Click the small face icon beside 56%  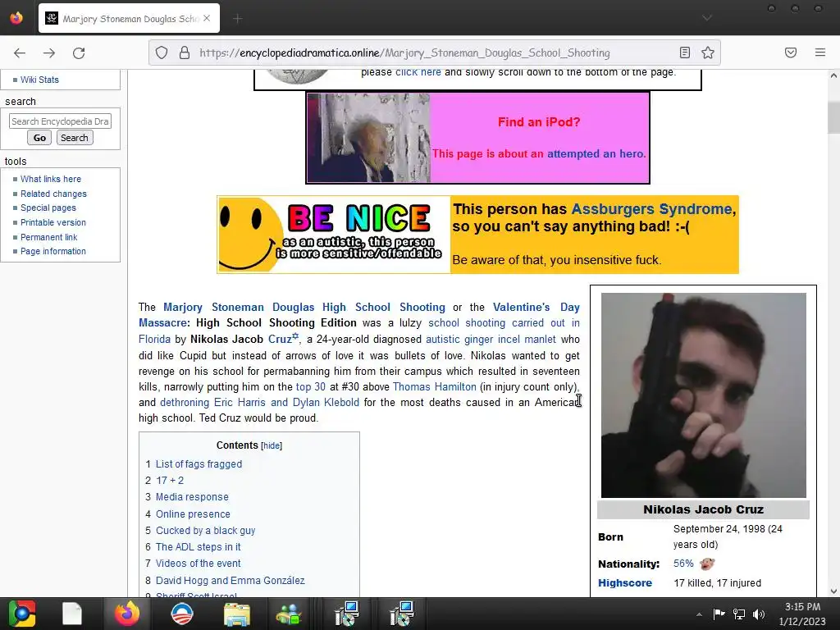tap(707, 564)
